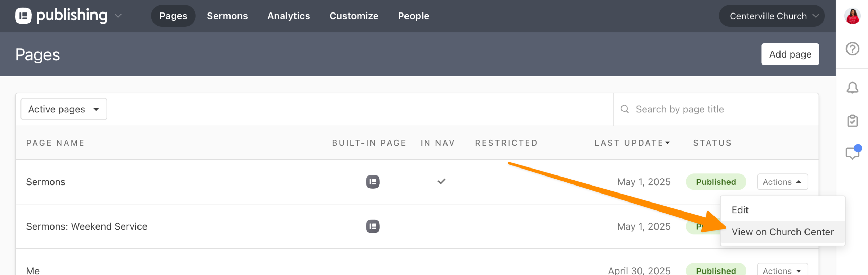Image resolution: width=868 pixels, height=275 pixels.
Task: Select the People tab
Action: [414, 16]
